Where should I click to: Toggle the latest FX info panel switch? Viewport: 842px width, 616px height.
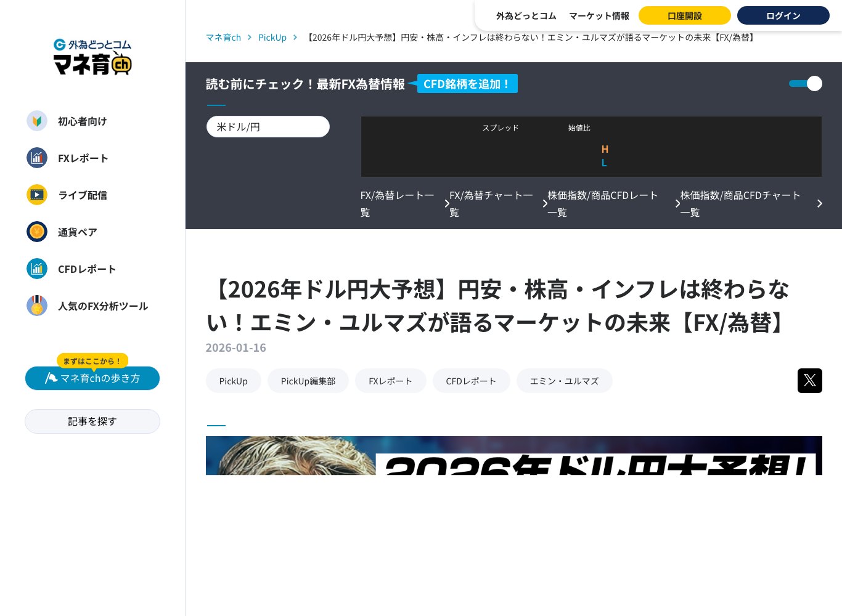pyautogui.click(x=806, y=83)
